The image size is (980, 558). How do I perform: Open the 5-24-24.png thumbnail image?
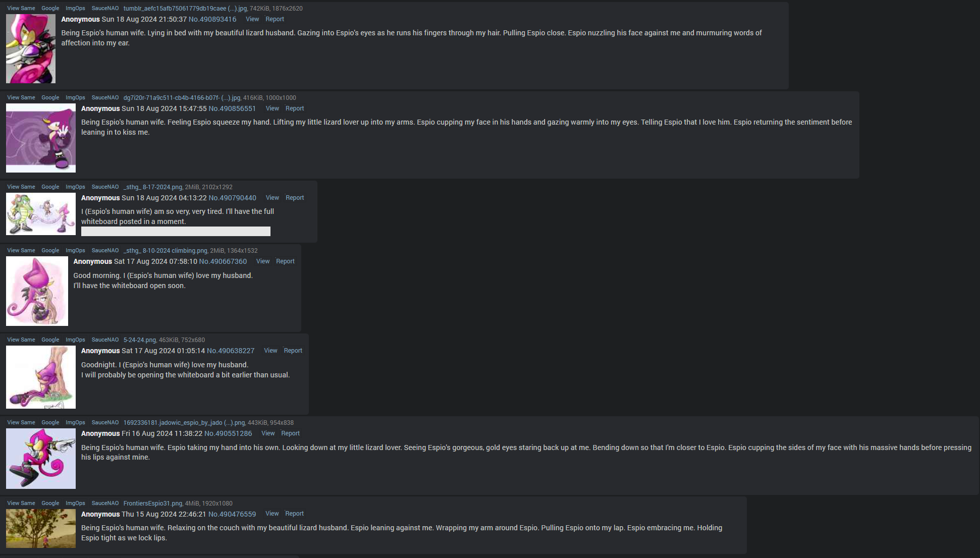pyautogui.click(x=41, y=377)
